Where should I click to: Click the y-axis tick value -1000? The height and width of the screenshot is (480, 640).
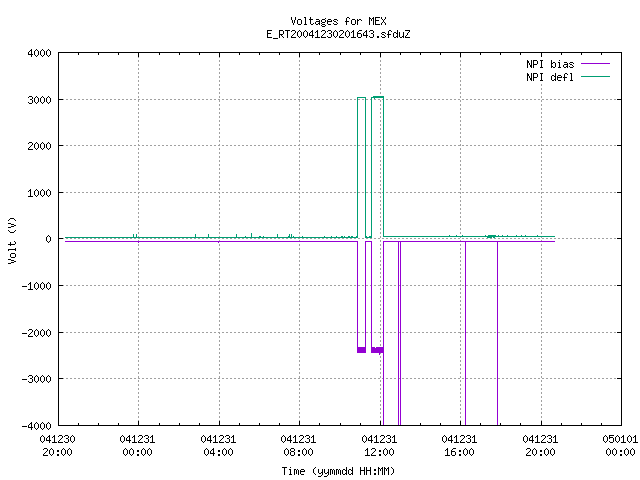(37, 286)
